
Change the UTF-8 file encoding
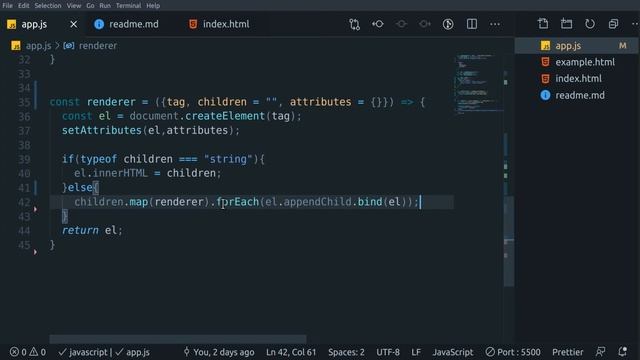pos(388,352)
